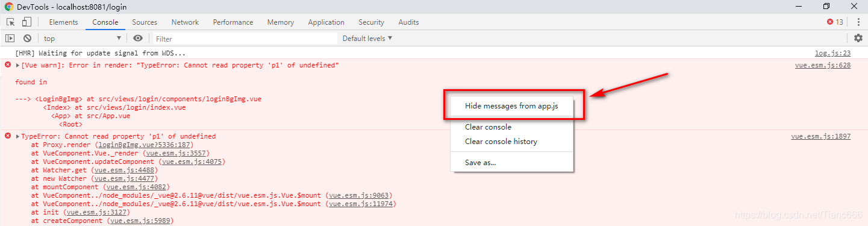Click the clear console circle icon

pyautogui.click(x=27, y=38)
